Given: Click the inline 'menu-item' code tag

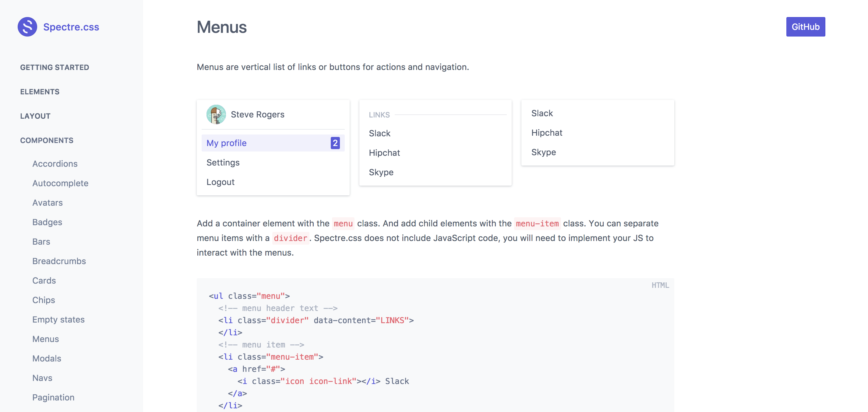Looking at the screenshot, I should (537, 224).
